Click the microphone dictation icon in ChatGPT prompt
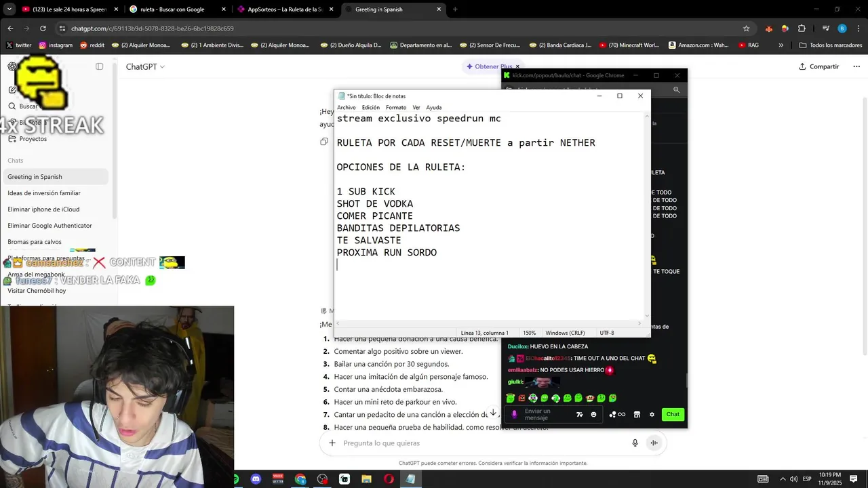Image resolution: width=868 pixels, height=488 pixels. coord(635,443)
